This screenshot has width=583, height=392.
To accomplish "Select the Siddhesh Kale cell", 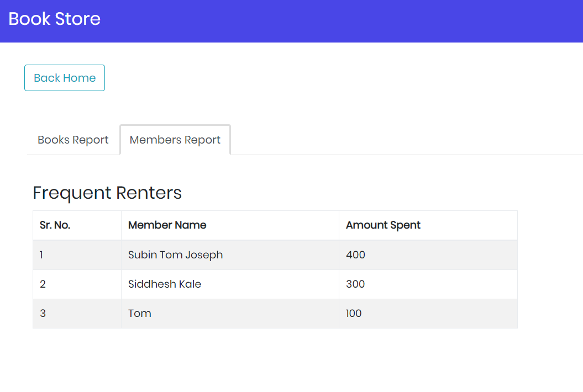I will tap(230, 284).
